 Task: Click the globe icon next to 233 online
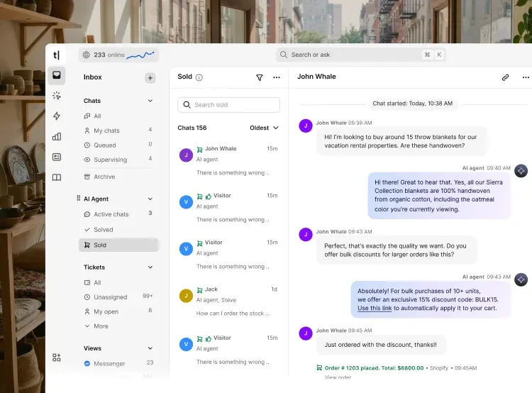86,55
